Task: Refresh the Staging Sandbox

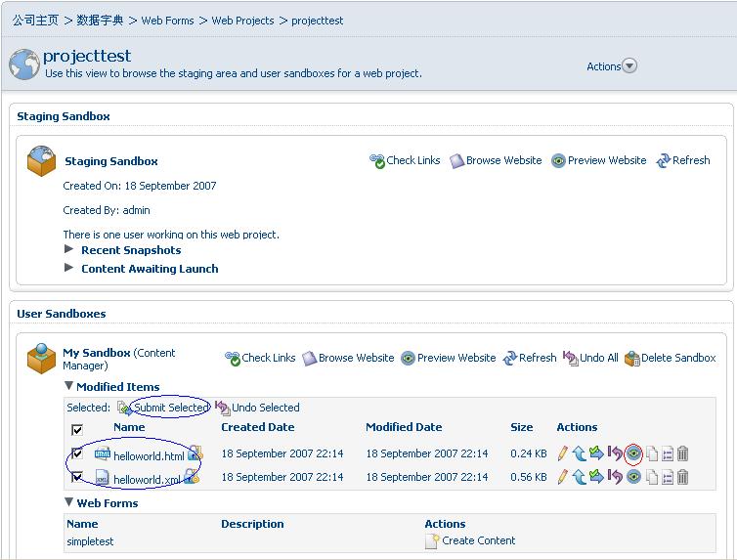Action: point(683,160)
